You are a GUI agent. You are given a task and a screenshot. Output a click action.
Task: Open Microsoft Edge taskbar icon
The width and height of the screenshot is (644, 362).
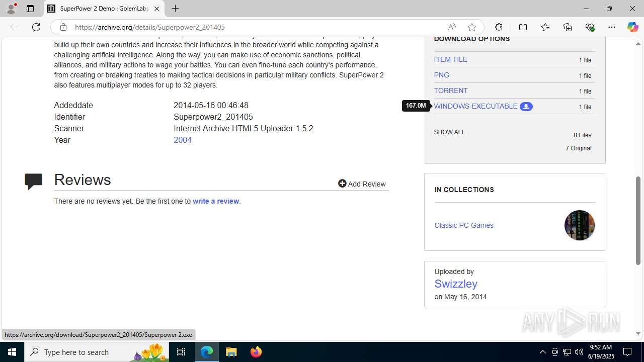(207, 352)
